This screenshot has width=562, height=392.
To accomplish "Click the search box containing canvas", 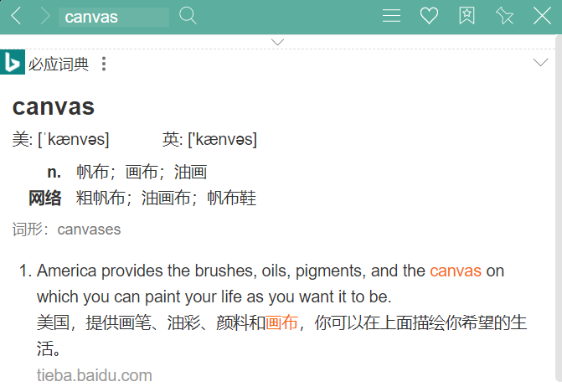I will coord(114,17).
